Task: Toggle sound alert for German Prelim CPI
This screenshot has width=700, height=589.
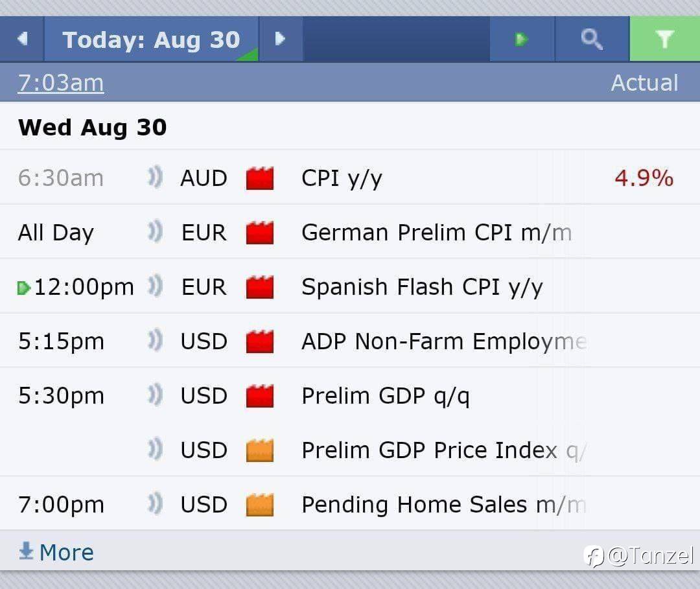Action: pyautogui.click(x=155, y=232)
